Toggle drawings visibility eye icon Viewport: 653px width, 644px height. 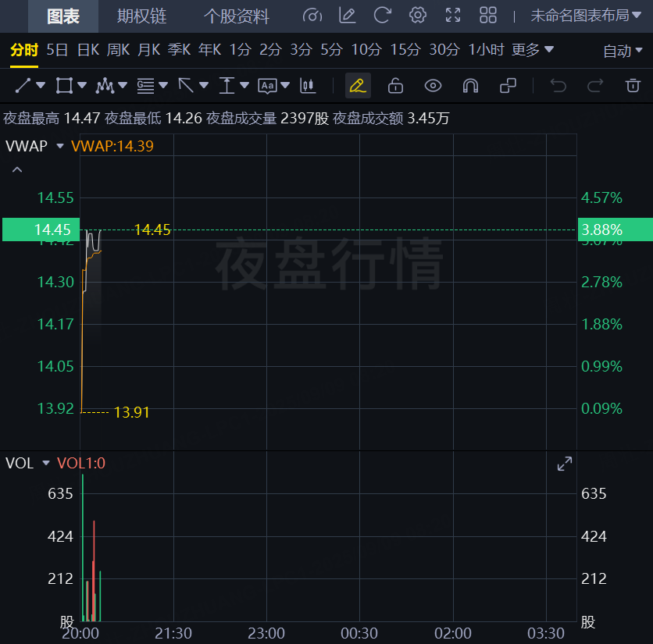coord(433,85)
